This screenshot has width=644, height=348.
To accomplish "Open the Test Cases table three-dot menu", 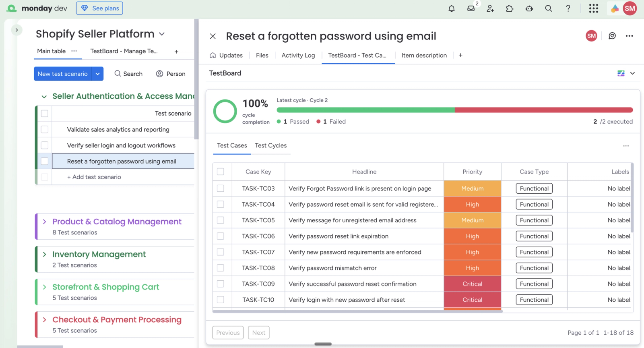I will (x=626, y=146).
